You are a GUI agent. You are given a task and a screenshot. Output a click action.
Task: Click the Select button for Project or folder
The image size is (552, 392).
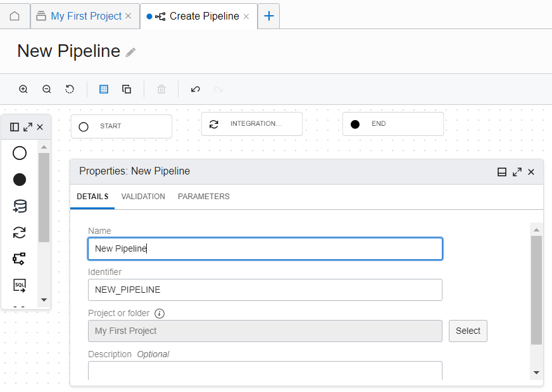468,331
